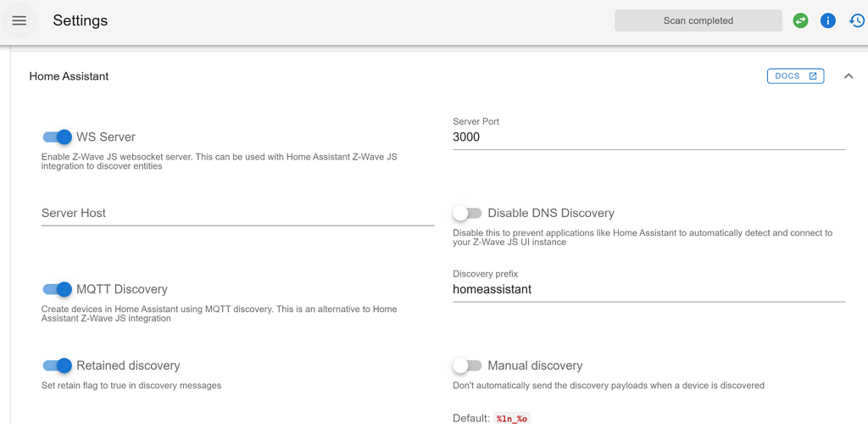Click the Settings page title
This screenshot has width=868, height=424.
[x=81, y=20]
